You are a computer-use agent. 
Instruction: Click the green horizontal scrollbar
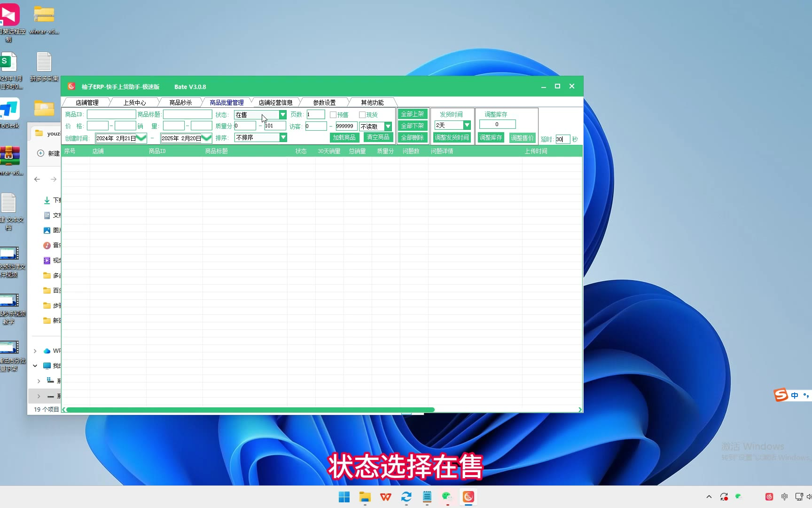tap(250, 410)
